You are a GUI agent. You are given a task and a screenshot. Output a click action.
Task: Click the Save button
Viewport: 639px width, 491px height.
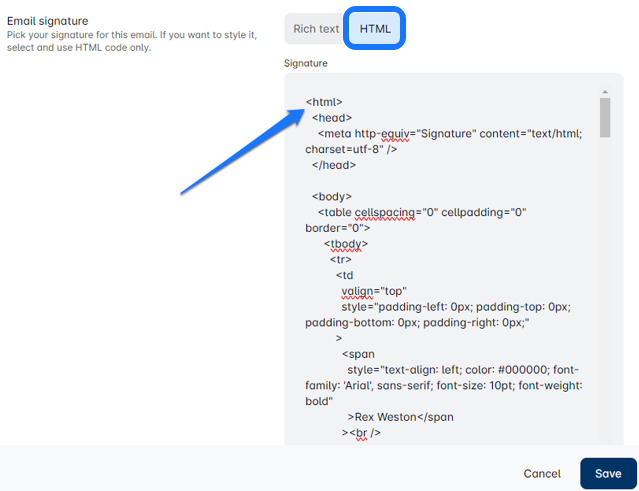coord(607,473)
